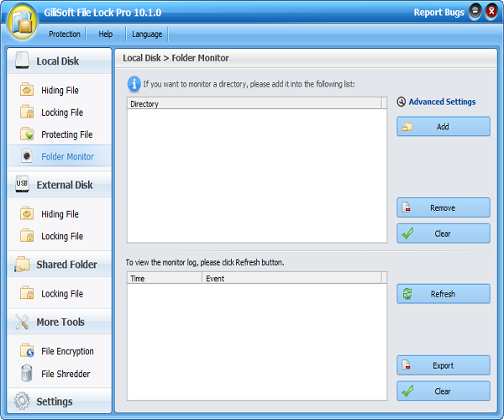Viewport: 504px width, 420px height.
Task: Open the Settings section
Action: (x=59, y=401)
